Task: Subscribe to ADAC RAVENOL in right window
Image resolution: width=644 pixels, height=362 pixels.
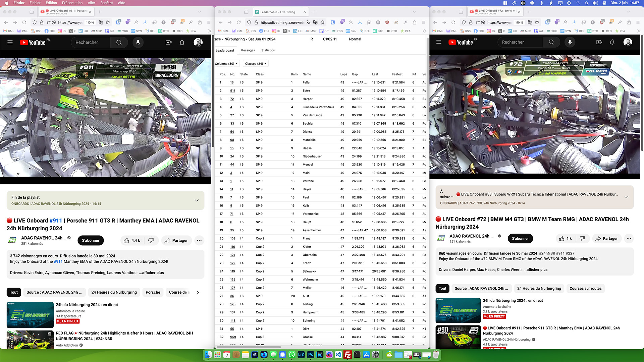Action: [x=520, y=239]
